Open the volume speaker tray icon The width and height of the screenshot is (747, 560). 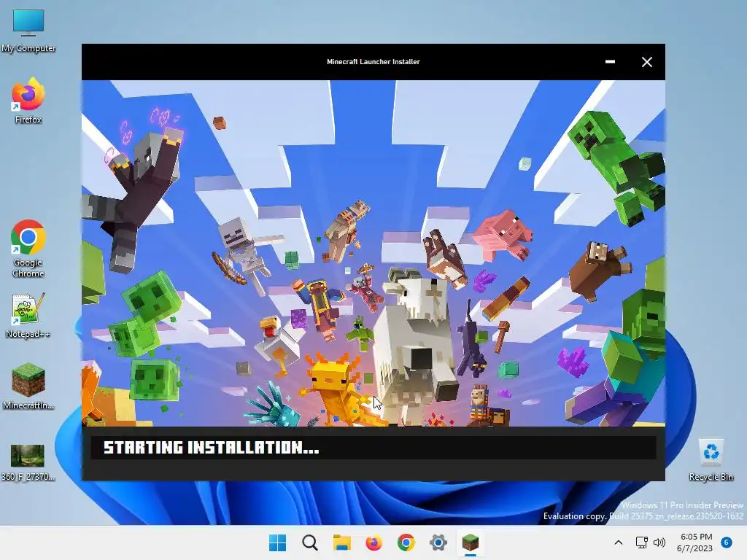(659, 542)
